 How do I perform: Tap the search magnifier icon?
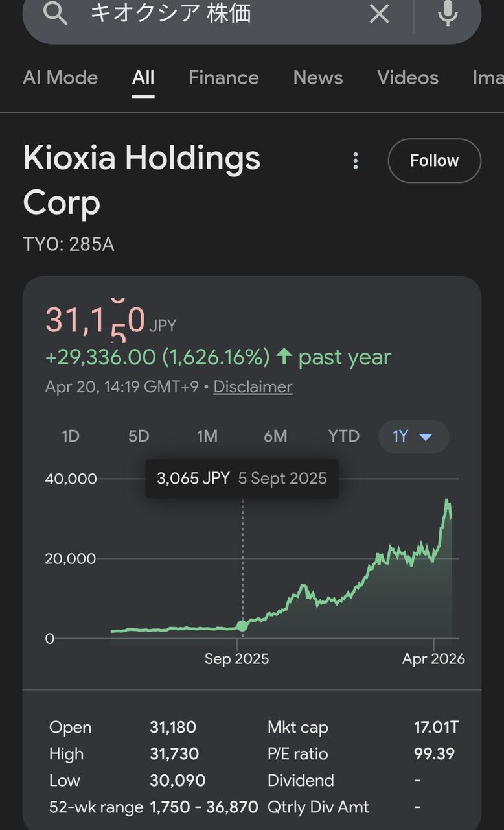click(x=55, y=13)
